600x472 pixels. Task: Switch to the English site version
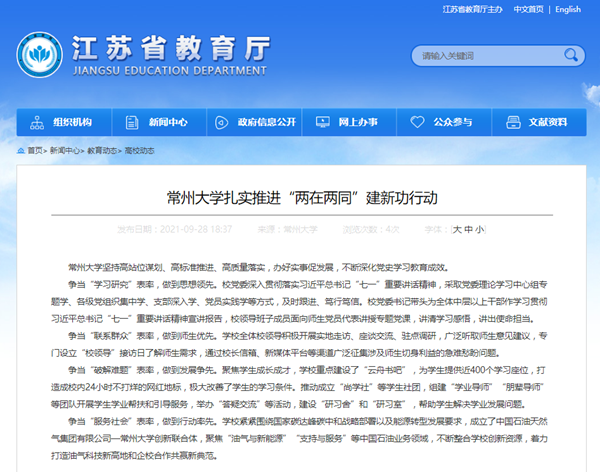[x=567, y=10]
